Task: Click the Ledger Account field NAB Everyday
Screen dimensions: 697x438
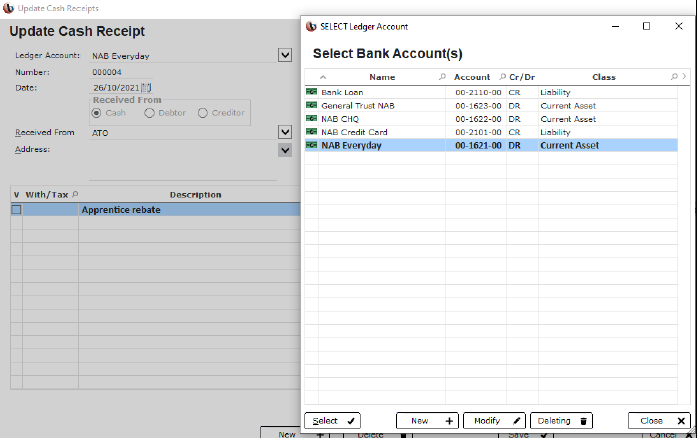Action: point(183,56)
